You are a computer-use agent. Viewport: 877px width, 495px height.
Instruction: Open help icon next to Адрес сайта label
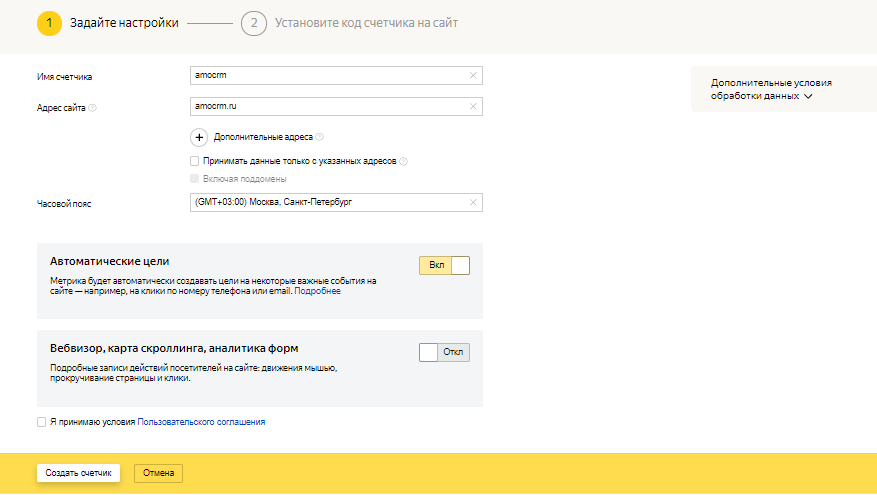tap(92, 107)
